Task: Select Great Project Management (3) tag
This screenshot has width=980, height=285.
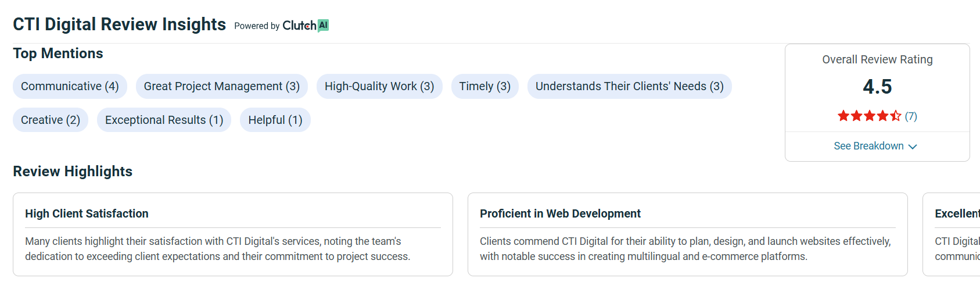Action: tap(222, 86)
